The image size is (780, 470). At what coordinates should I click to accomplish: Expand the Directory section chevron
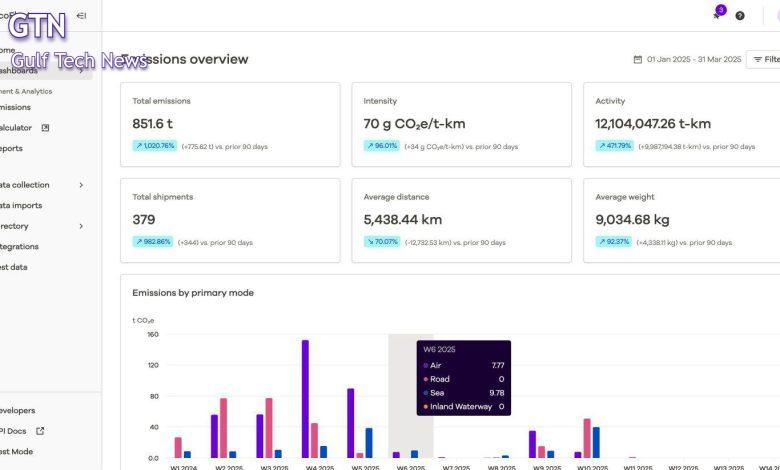point(81,226)
